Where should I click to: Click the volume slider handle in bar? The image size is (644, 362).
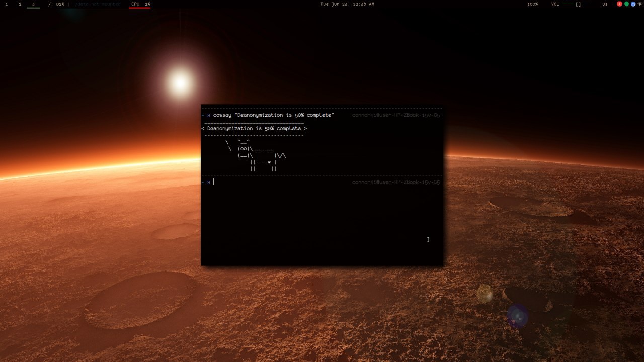click(x=578, y=4)
